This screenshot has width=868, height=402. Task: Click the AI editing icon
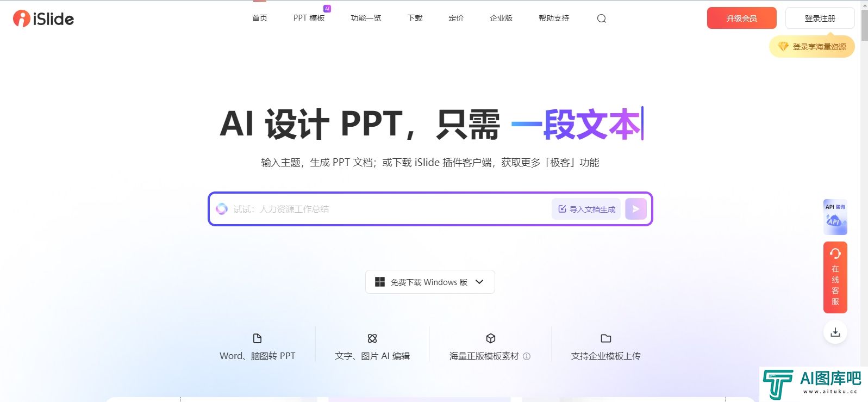point(372,338)
